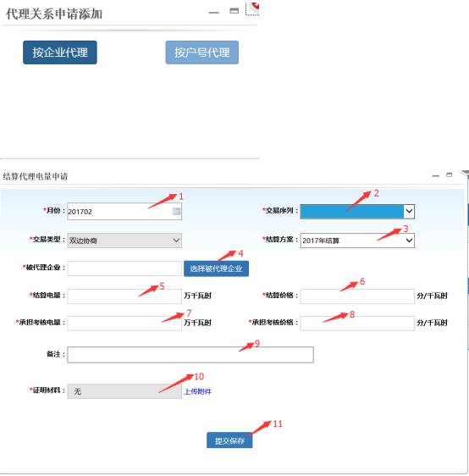
Task: Select the 按企业代理 button
Action: pos(60,53)
